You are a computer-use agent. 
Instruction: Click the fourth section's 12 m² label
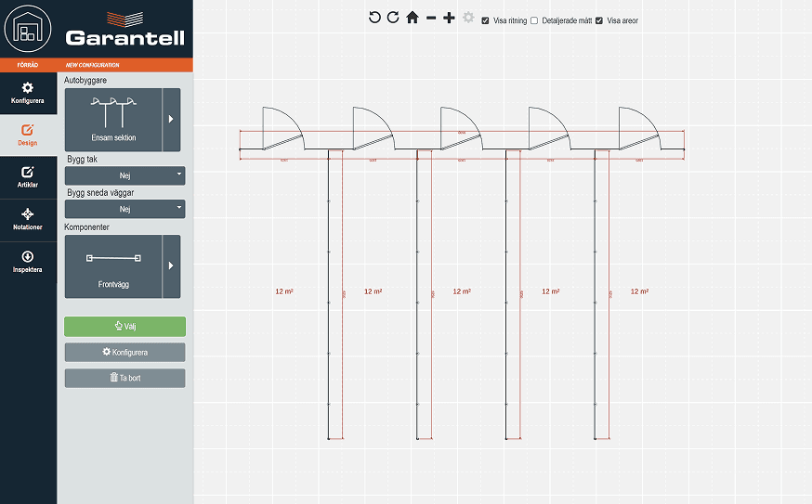(x=551, y=291)
